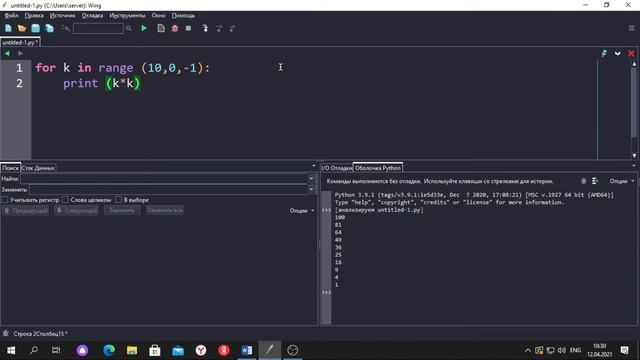Click the Заменить все button
640x360 pixels.
point(165,211)
